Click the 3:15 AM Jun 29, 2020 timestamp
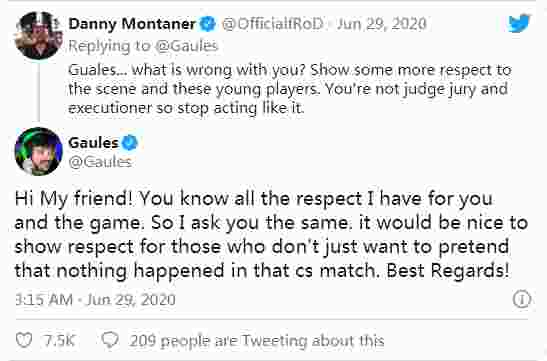Image resolution: width=547 pixels, height=361 pixels. [95, 300]
